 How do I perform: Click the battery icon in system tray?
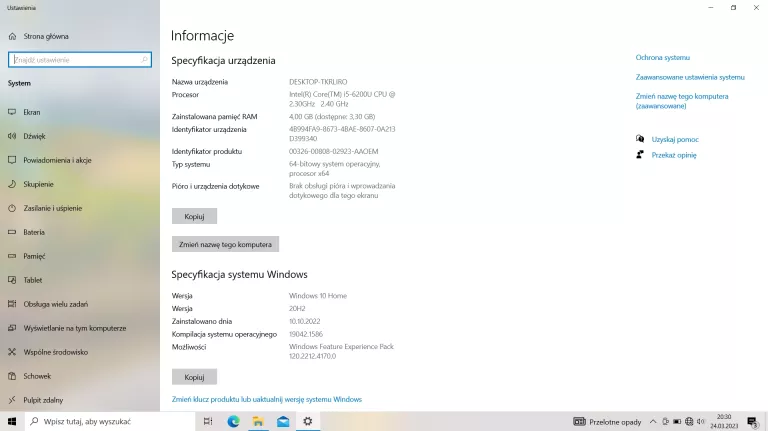(677, 421)
